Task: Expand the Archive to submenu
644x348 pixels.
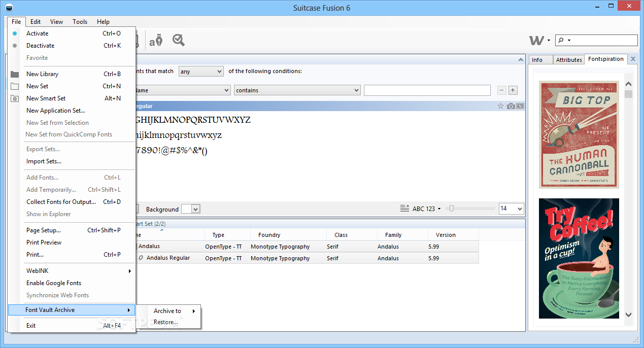Action: (x=175, y=311)
